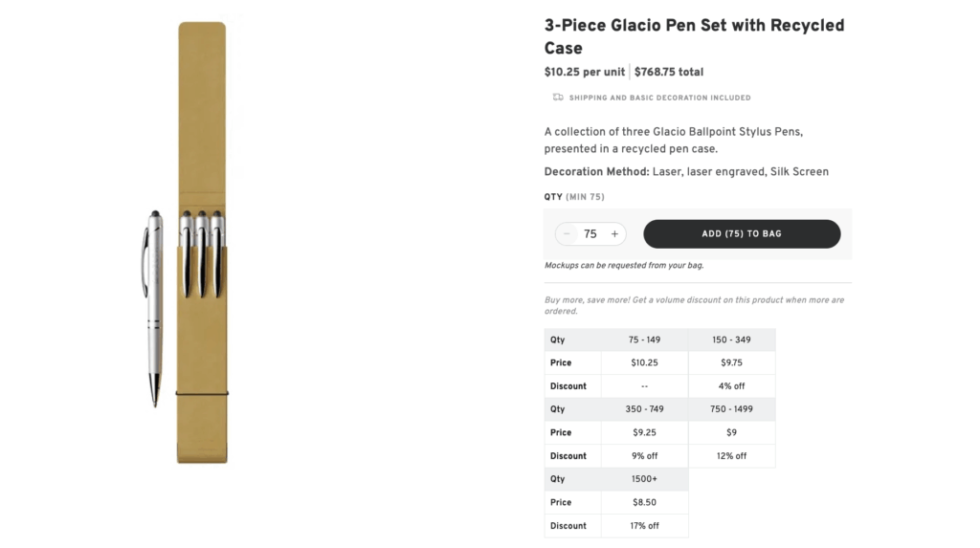Click the $768.75 total price

click(x=669, y=72)
